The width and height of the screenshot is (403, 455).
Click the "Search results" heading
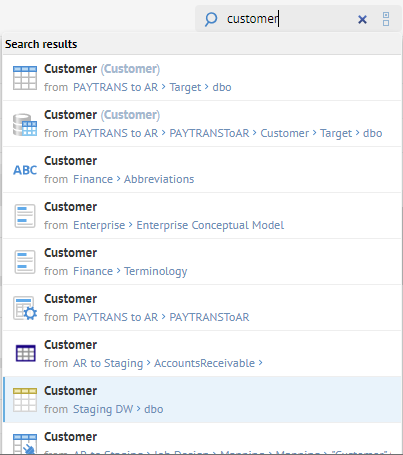click(41, 44)
